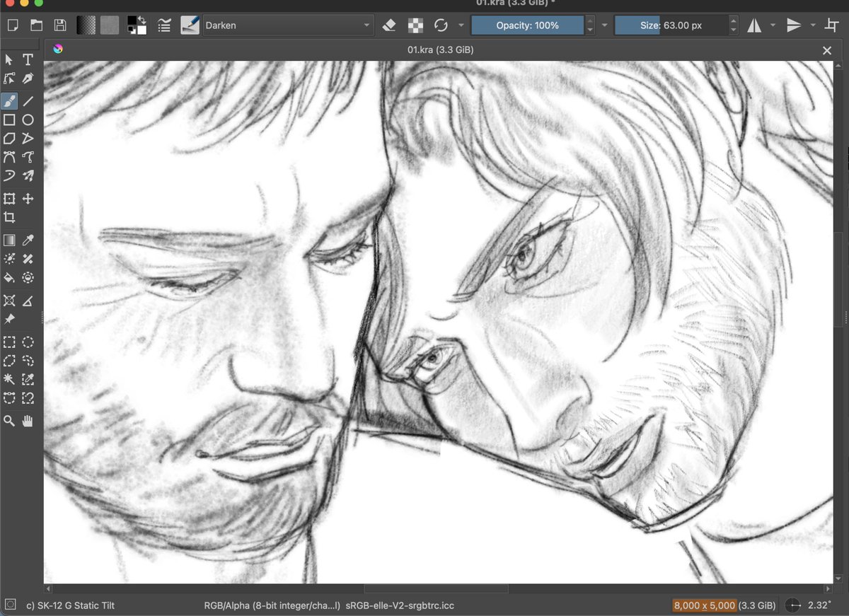Create a new document from toolbar
849x616 pixels.
pos(12,25)
